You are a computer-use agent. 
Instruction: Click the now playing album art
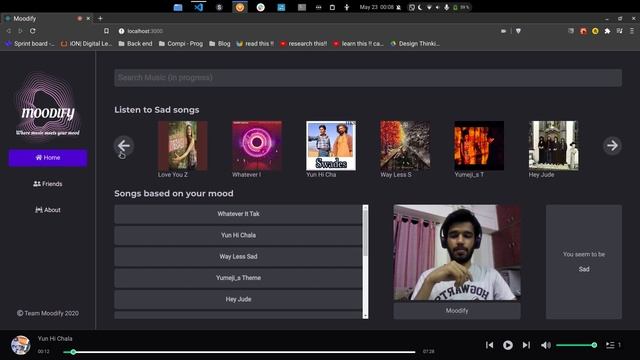[20, 345]
